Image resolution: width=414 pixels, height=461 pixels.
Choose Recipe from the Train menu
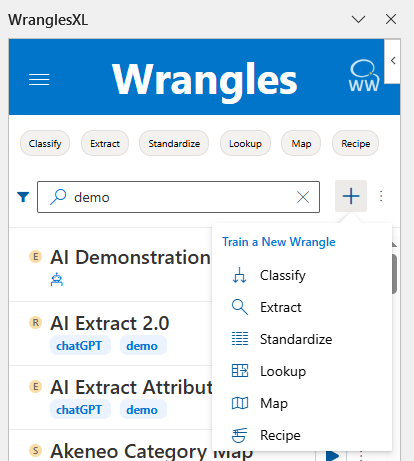tap(302, 435)
